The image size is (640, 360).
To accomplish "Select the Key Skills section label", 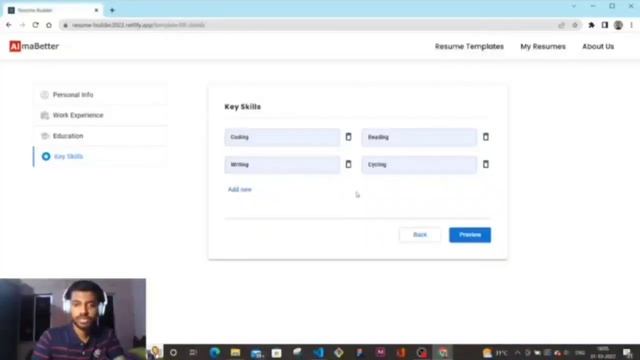I will (x=69, y=156).
